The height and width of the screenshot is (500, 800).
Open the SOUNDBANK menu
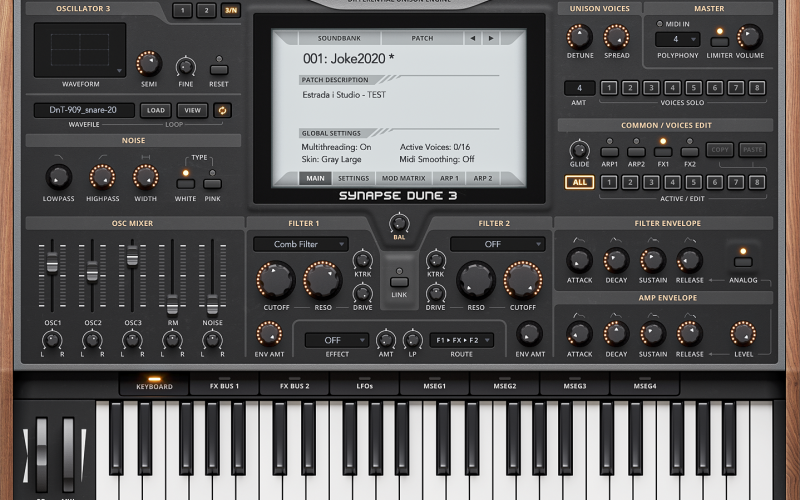tap(339, 38)
